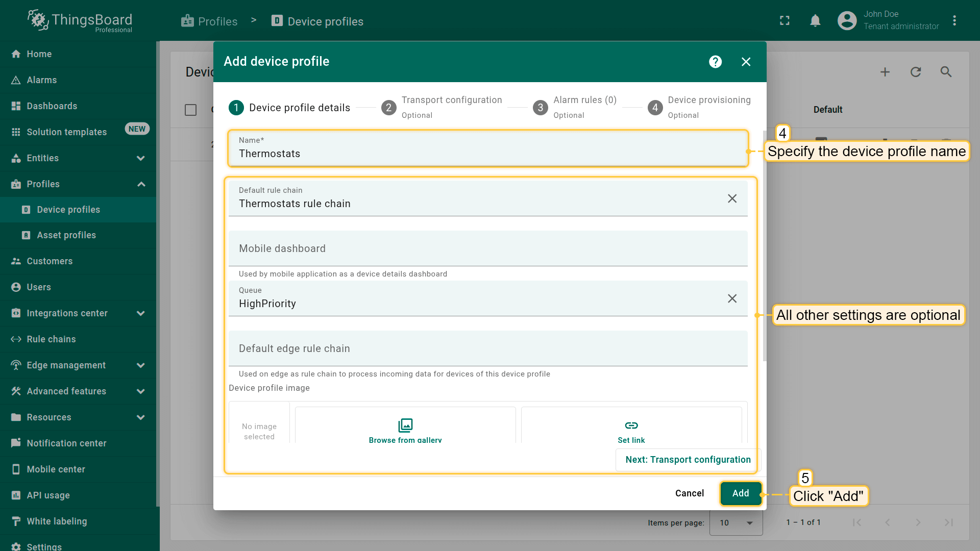The height and width of the screenshot is (551, 980).
Task: Click Browse from gallery image icon
Action: point(405,425)
